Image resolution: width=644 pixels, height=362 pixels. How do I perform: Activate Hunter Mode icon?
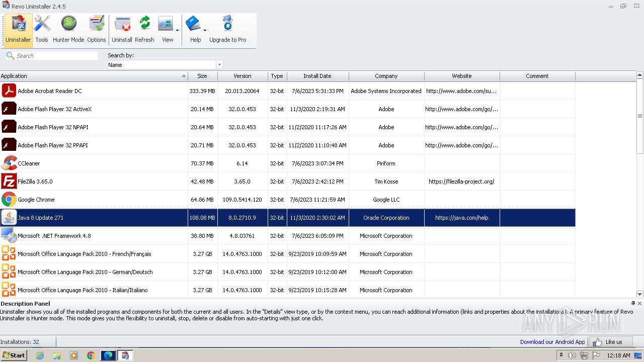pos(68,30)
